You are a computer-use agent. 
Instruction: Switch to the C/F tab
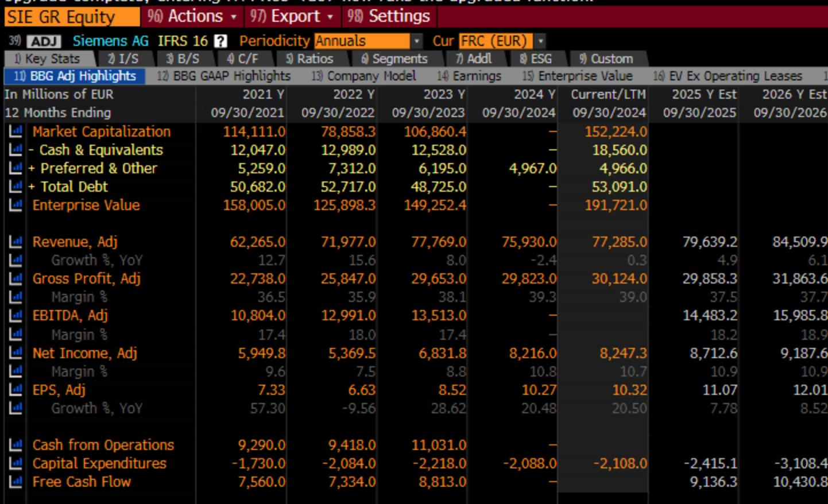click(243, 59)
